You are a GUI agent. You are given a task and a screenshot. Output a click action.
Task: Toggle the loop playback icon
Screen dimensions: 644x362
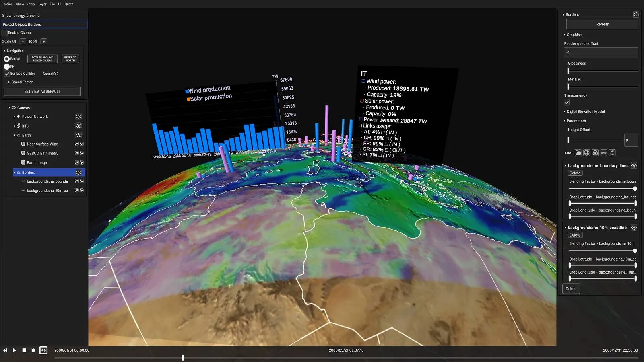click(43, 350)
